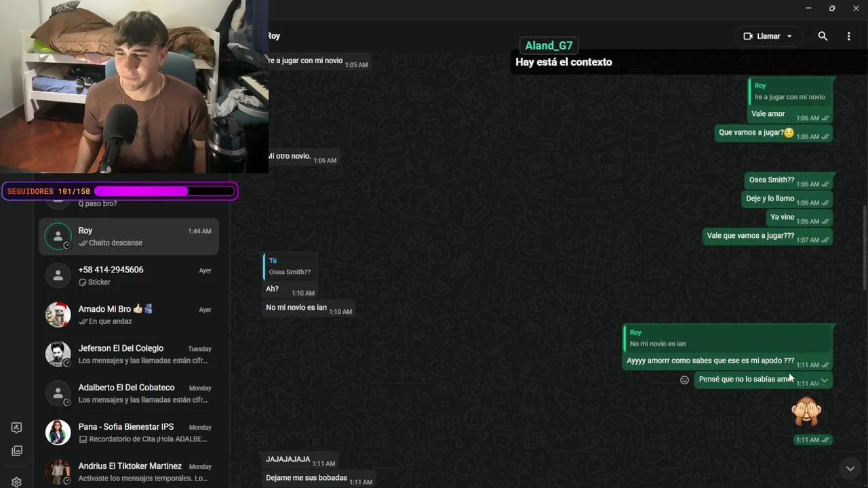Restore down the WhatsApp window
Viewport: 868px width, 488px height.
point(832,8)
